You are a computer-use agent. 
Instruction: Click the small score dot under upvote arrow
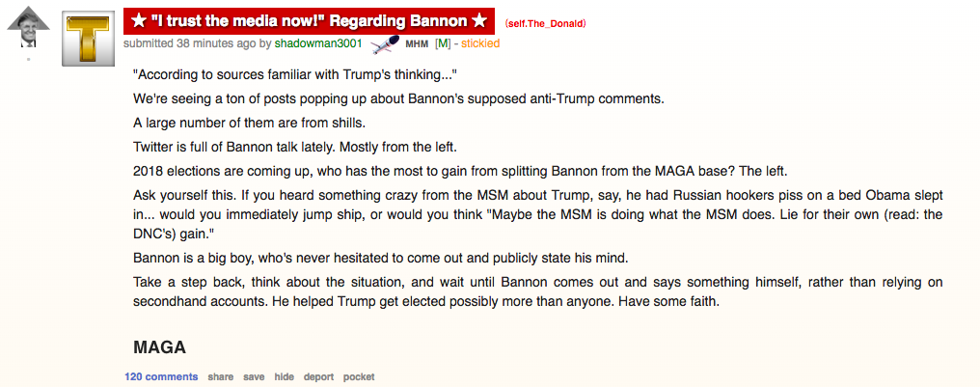tap(28, 60)
